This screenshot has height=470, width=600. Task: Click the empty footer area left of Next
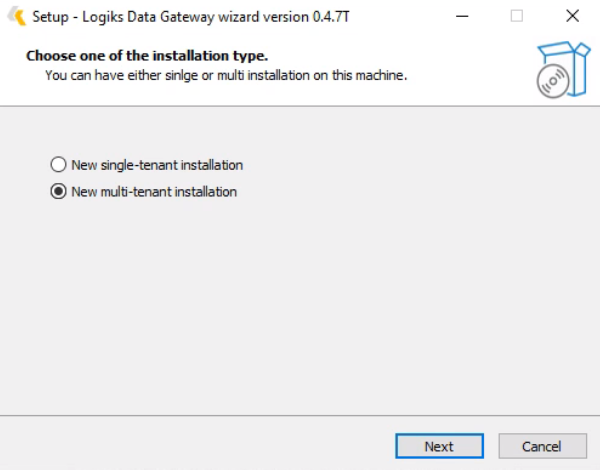coord(200,446)
